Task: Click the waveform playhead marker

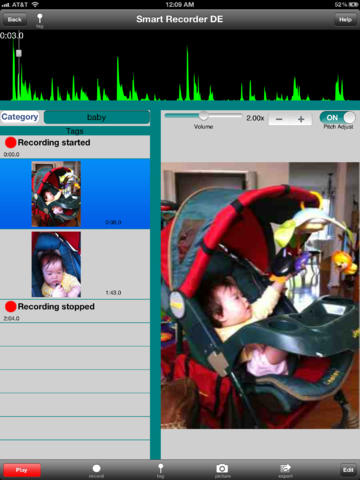Action: (x=19, y=53)
